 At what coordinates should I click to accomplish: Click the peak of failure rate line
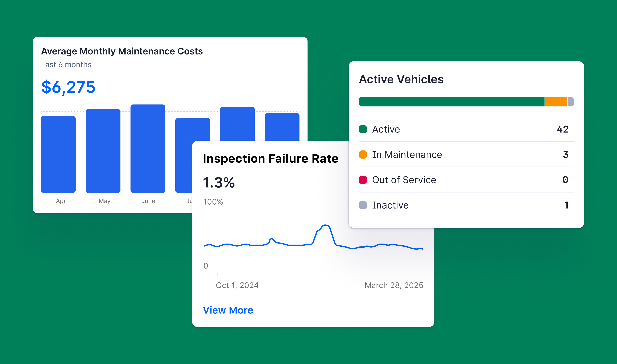click(x=325, y=225)
